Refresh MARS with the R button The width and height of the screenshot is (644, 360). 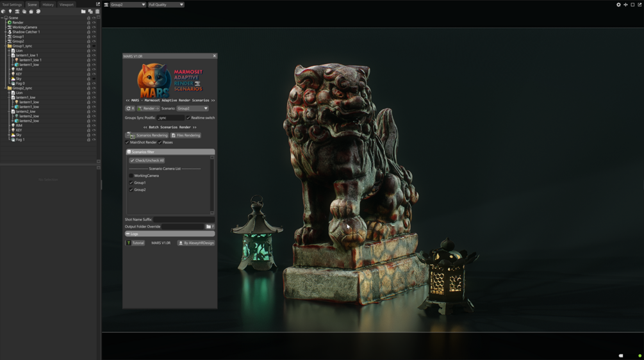[130, 108]
